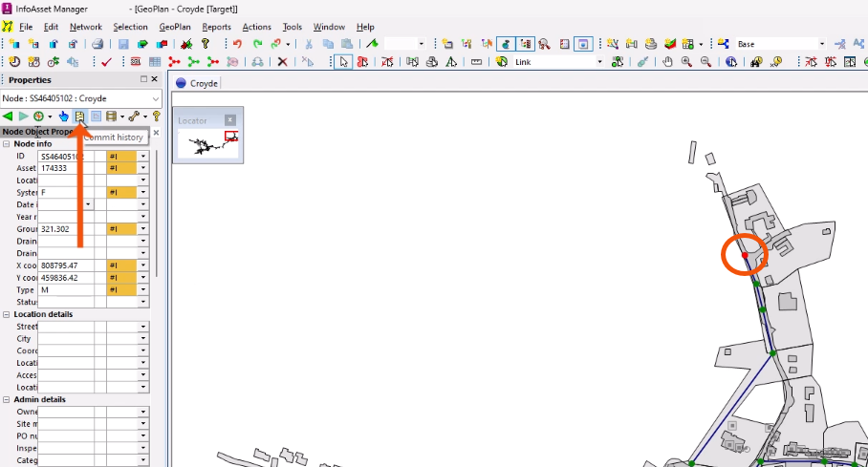The height and width of the screenshot is (467, 868).
Task: Click the Copy icon in main toolbar
Action: (328, 44)
